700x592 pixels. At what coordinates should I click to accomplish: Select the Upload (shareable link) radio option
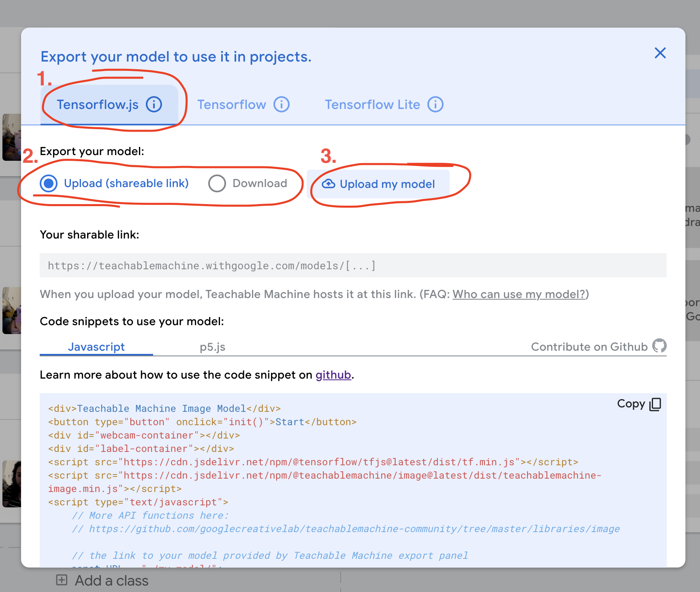114,183
